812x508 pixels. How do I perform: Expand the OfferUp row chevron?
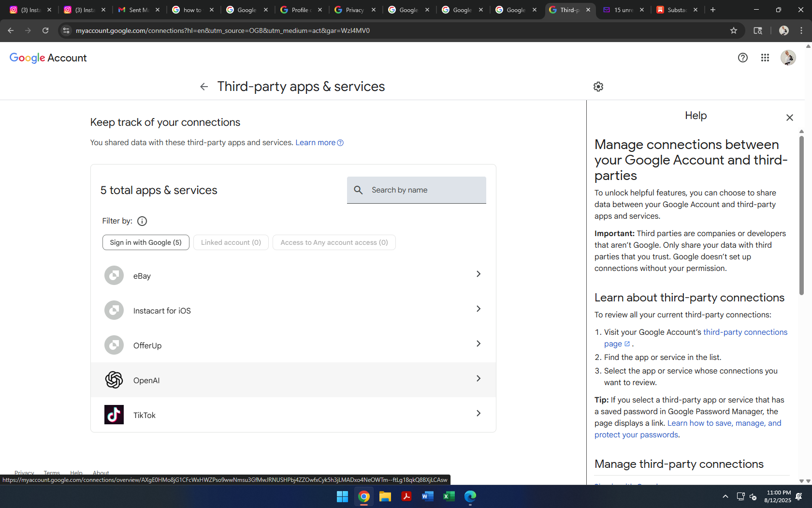(478, 344)
